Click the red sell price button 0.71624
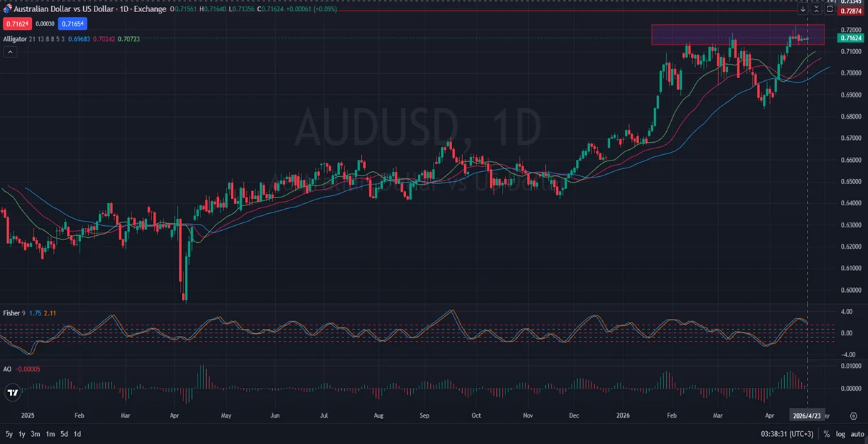The width and height of the screenshot is (868, 444). (x=16, y=24)
